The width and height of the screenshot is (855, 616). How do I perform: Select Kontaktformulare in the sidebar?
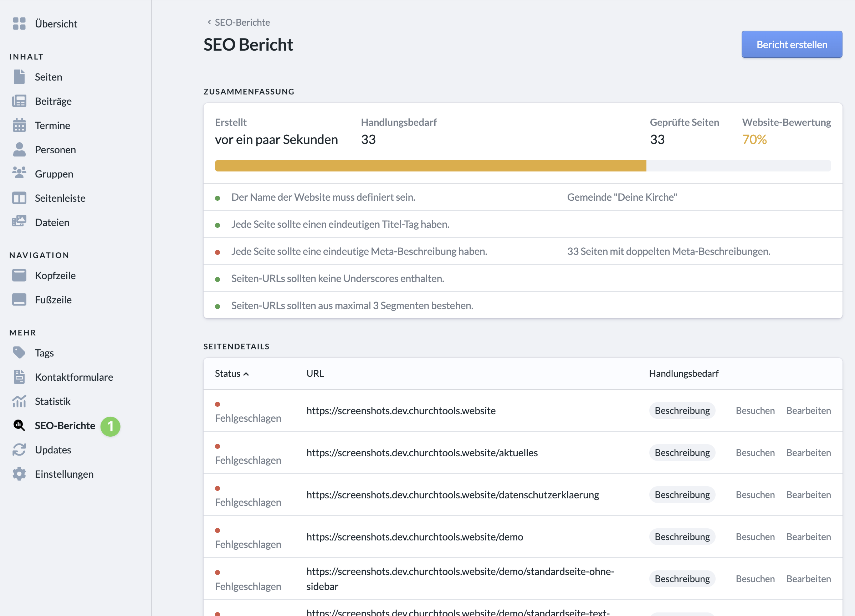point(74,377)
